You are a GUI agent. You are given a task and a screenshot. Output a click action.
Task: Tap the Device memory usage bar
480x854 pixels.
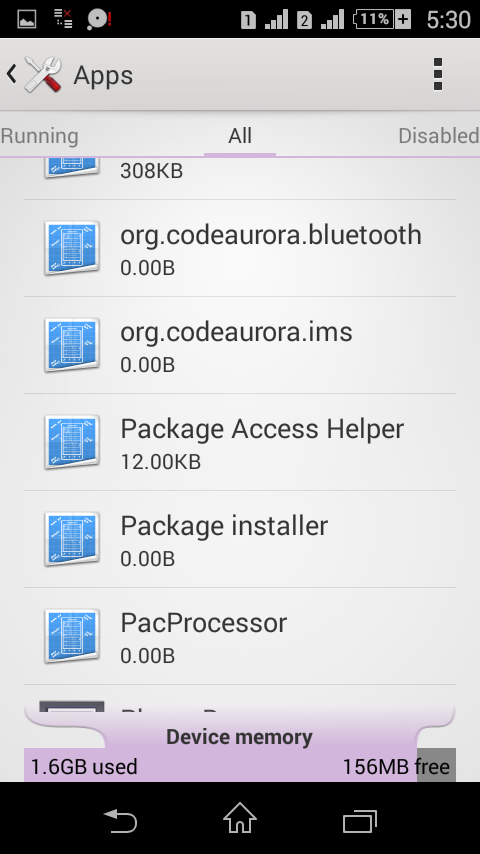pyautogui.click(x=240, y=766)
